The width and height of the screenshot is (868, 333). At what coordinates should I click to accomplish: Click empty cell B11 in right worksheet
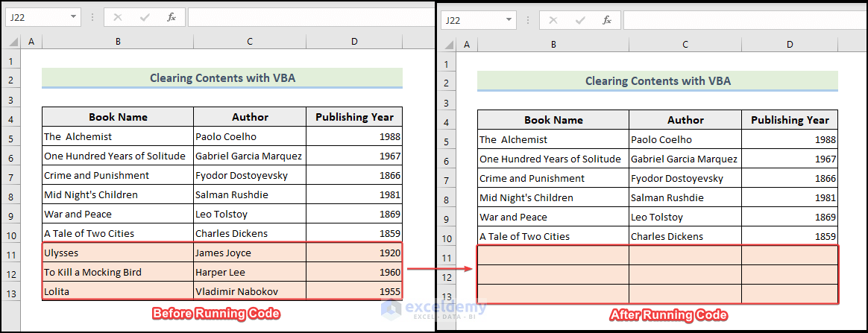click(x=553, y=256)
